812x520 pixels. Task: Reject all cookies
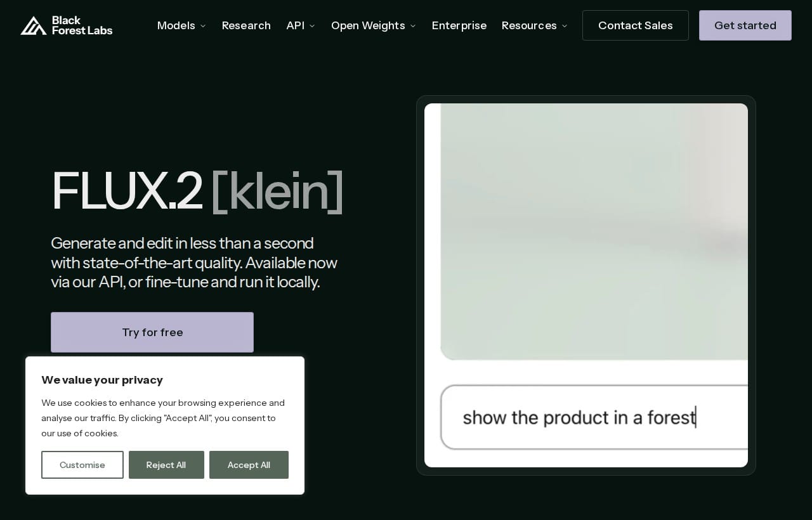166,465
